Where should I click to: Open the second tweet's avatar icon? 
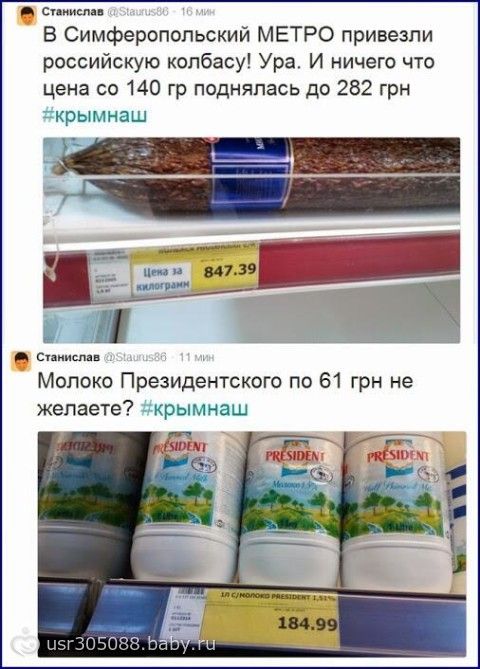coord(21,361)
